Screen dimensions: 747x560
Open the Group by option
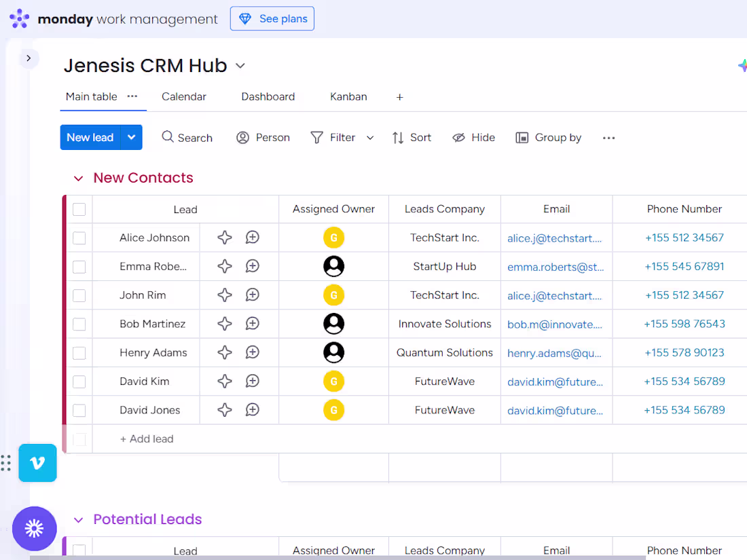click(x=548, y=137)
